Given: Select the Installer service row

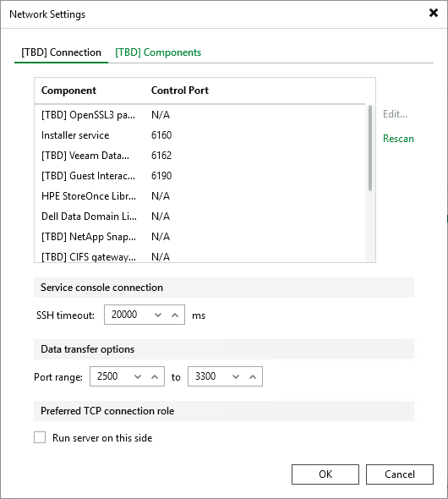Looking at the screenshot, I should (199, 135).
